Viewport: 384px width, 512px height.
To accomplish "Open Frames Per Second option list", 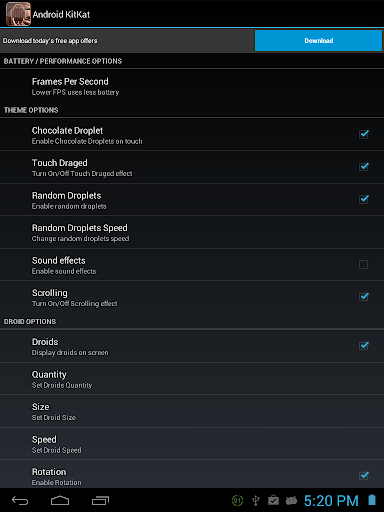I will click(x=192, y=86).
